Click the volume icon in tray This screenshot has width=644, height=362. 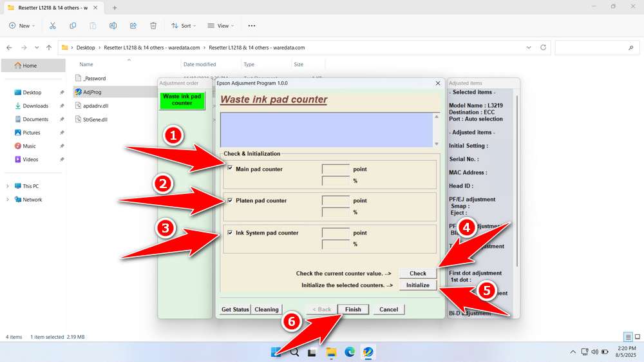pos(594,352)
